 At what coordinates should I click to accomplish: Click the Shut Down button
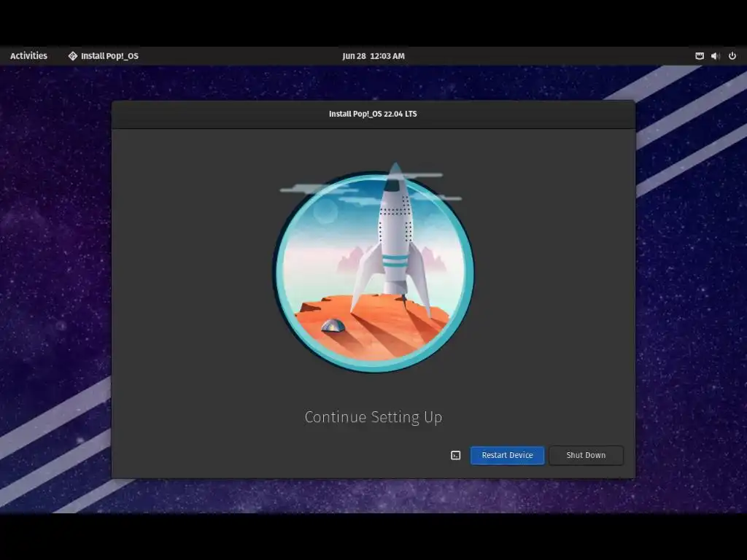point(586,455)
